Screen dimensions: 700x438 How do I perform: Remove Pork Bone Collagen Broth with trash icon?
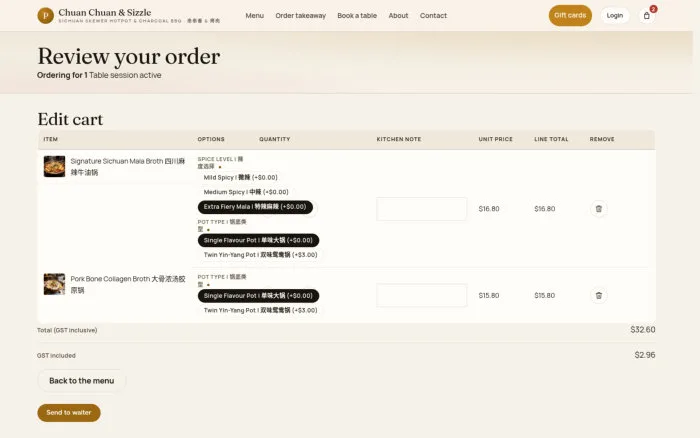tap(599, 295)
